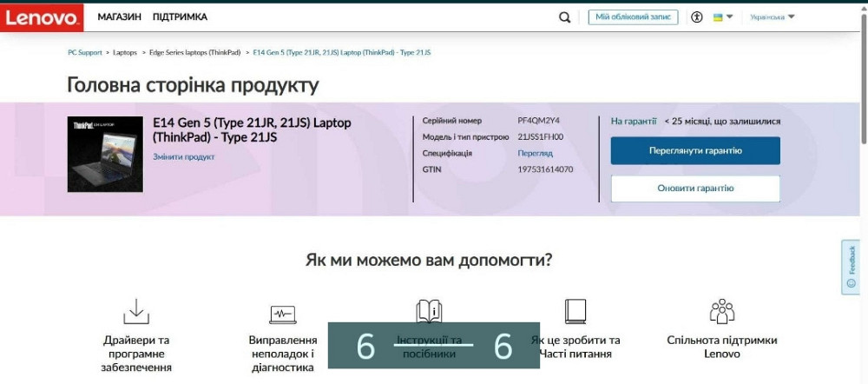Click the manuals open-book icon

(x=429, y=311)
